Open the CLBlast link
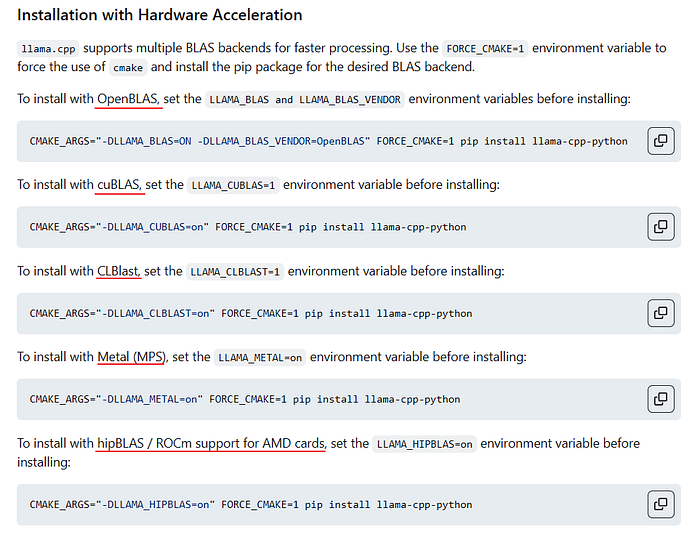This screenshot has width=700, height=537. (x=117, y=271)
